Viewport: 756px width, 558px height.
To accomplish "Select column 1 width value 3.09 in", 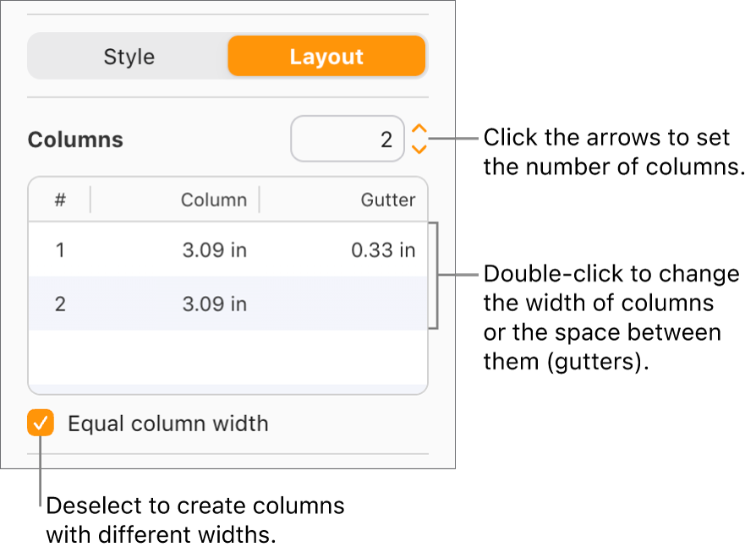I will point(213,249).
